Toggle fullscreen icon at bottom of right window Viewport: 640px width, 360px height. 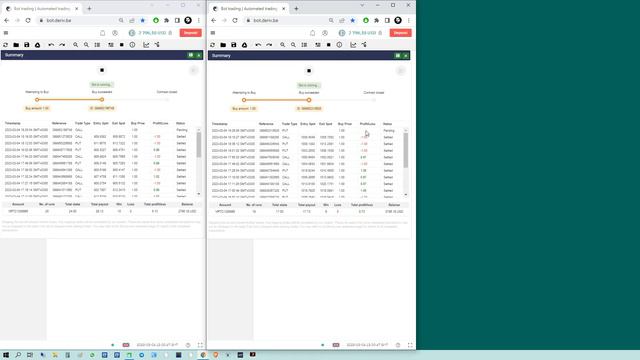pyautogui.click(x=410, y=345)
